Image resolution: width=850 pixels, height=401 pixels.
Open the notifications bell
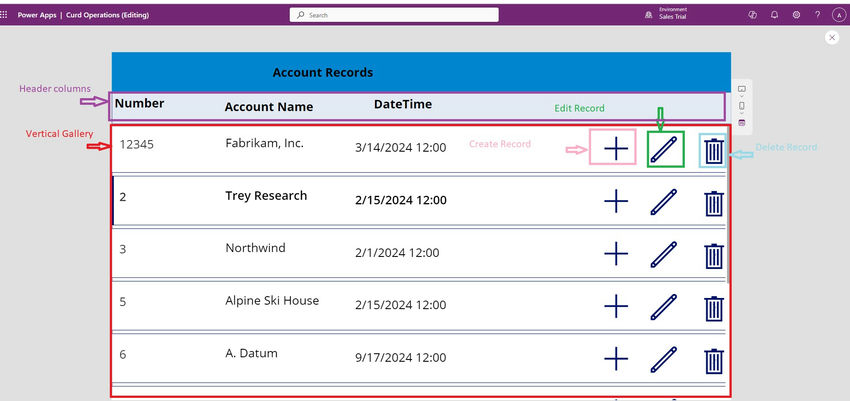[774, 15]
